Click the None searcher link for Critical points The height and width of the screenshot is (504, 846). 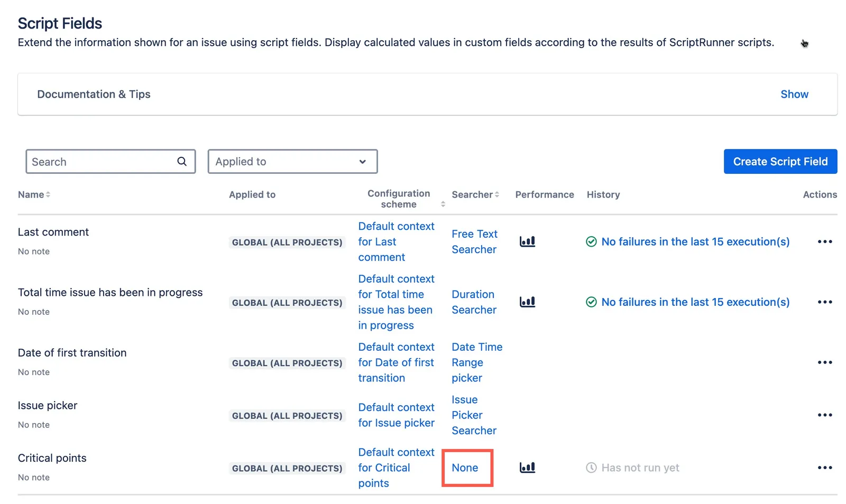pyautogui.click(x=465, y=468)
